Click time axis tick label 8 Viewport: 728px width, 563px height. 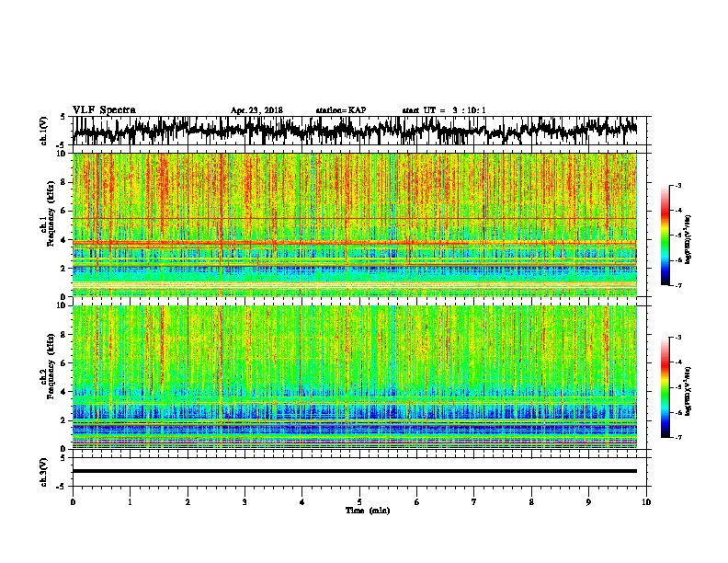click(531, 502)
